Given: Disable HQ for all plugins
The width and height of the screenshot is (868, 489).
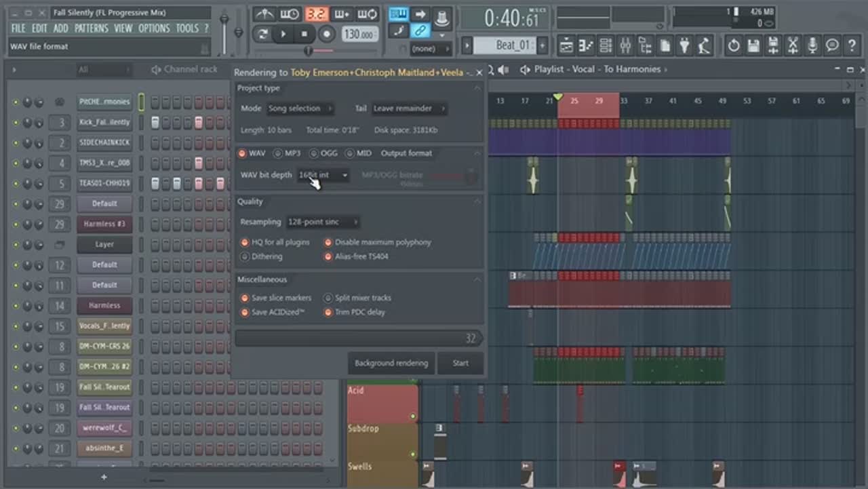Looking at the screenshot, I should (x=245, y=242).
